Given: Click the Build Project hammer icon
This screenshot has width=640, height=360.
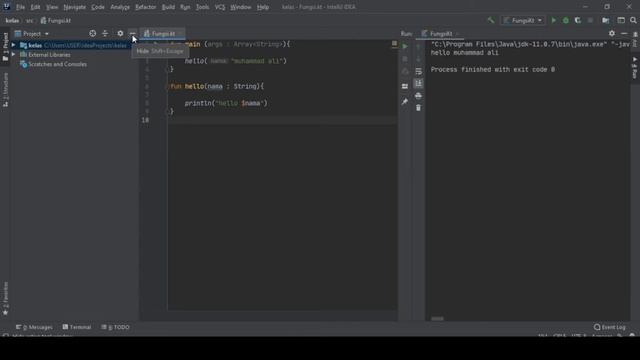Looking at the screenshot, I should tap(491, 20).
